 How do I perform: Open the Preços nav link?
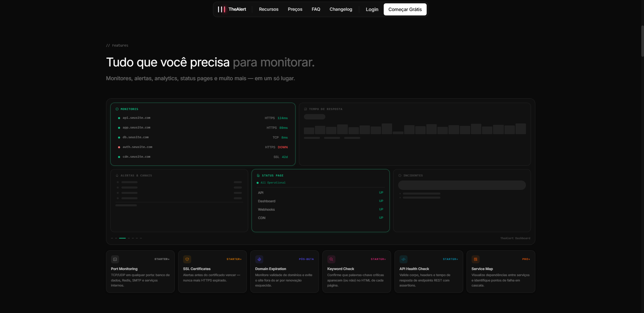pos(295,9)
